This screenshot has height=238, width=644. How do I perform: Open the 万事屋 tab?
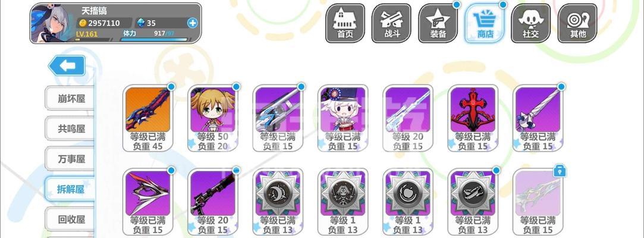point(70,159)
